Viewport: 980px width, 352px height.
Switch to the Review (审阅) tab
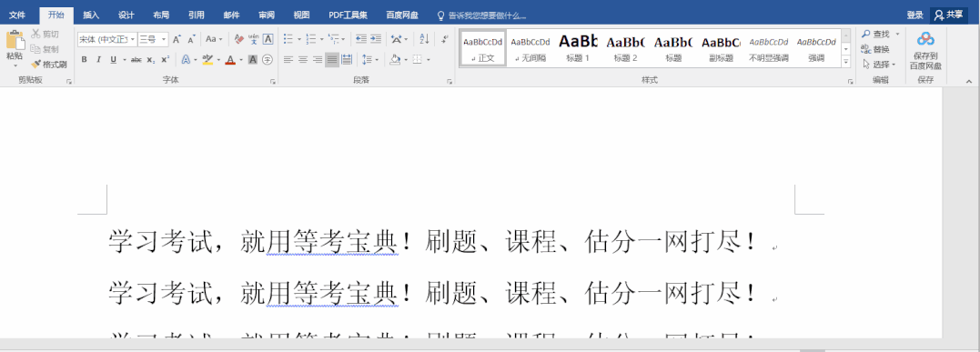[x=267, y=15]
